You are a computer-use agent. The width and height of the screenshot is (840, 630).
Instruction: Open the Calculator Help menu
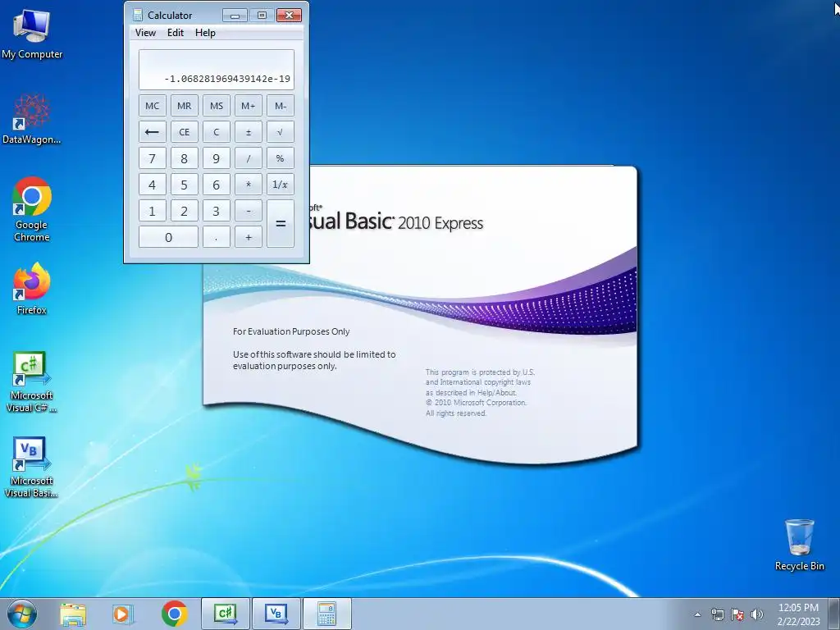[x=205, y=33]
